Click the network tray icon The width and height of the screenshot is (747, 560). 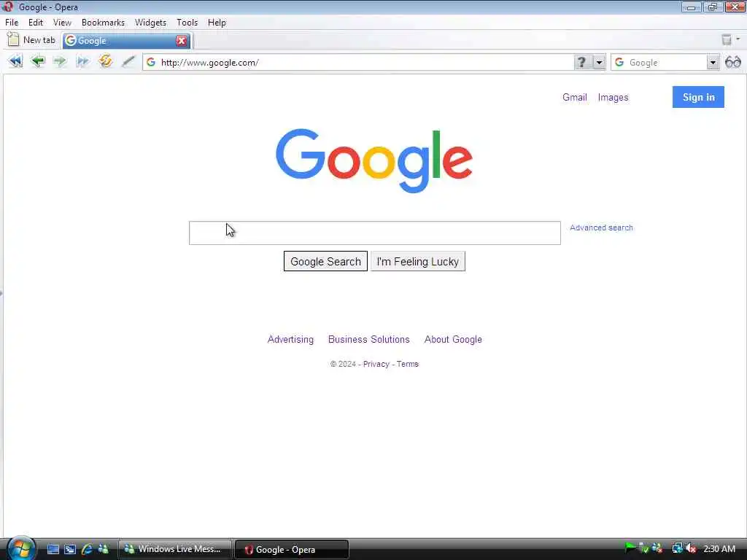click(x=677, y=548)
